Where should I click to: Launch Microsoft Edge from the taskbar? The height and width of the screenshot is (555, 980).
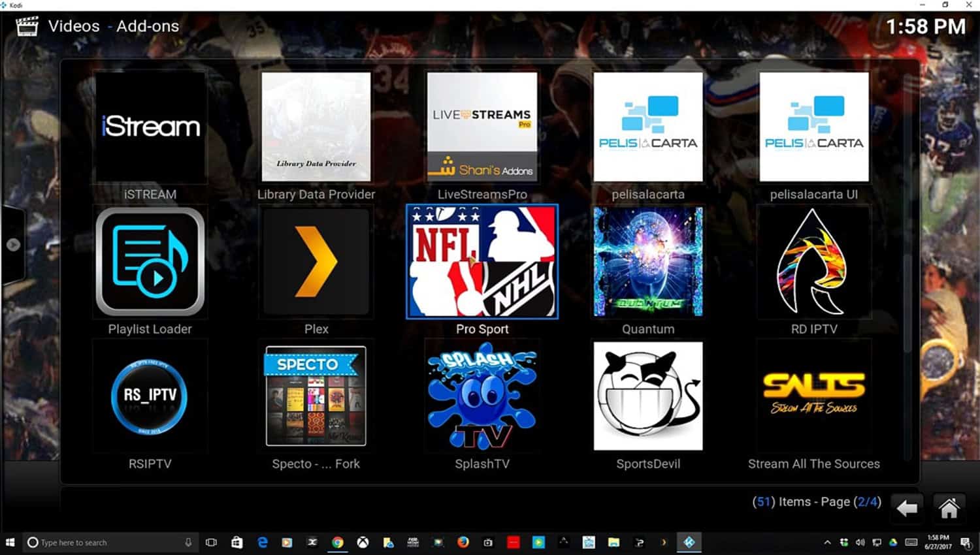coord(263,542)
